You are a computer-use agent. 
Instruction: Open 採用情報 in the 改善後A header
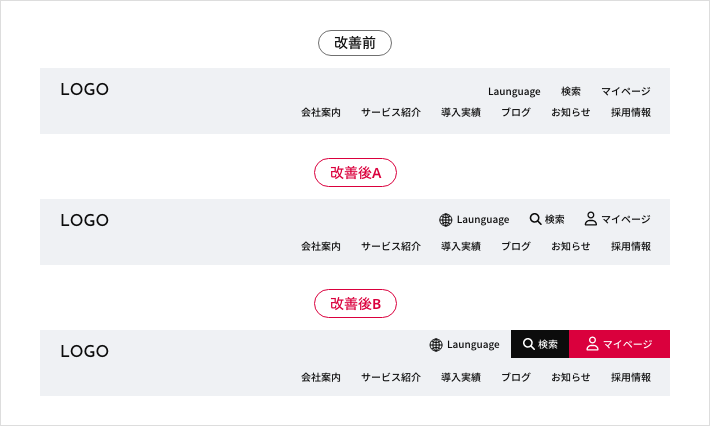pos(631,246)
